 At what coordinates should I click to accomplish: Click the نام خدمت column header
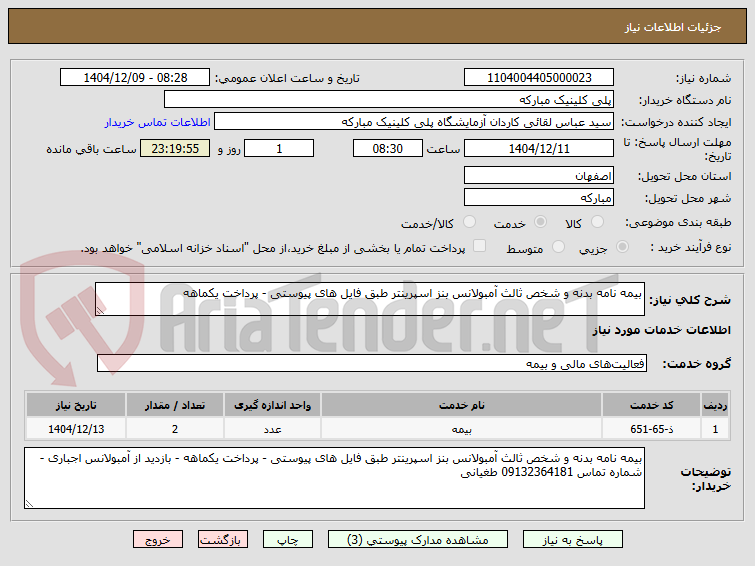click(x=461, y=405)
